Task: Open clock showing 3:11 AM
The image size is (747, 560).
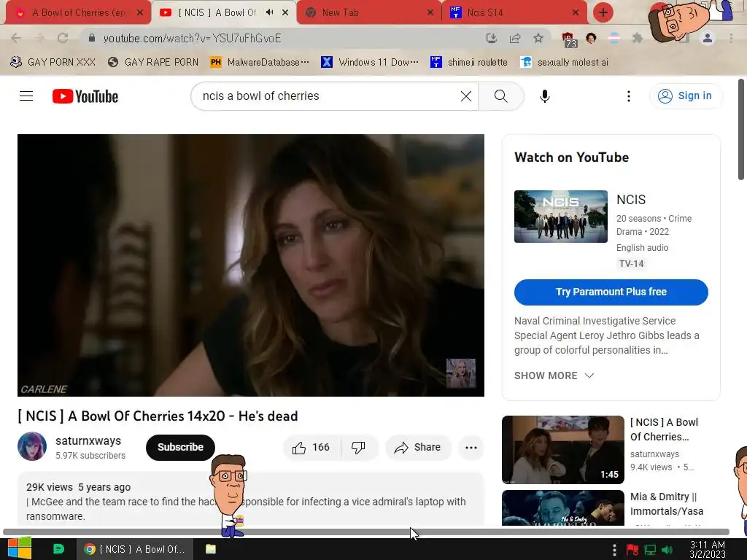Action: [707, 550]
